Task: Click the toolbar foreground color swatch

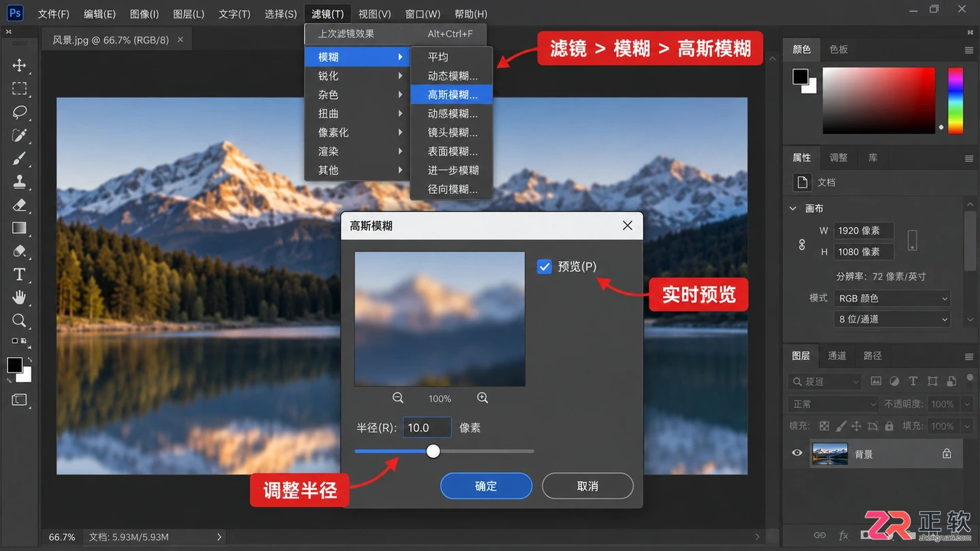Action: click(x=14, y=365)
